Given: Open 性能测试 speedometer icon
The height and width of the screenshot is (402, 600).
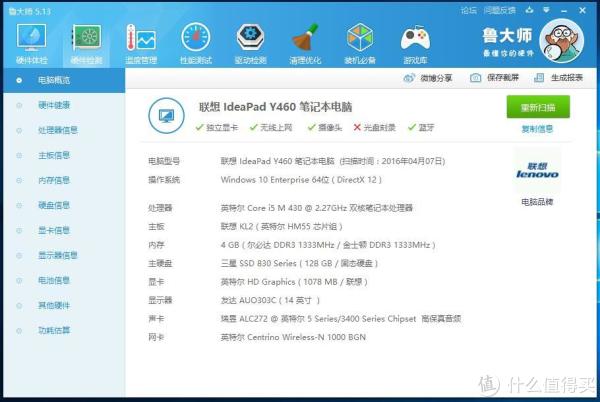Looking at the screenshot, I should coord(195,43).
